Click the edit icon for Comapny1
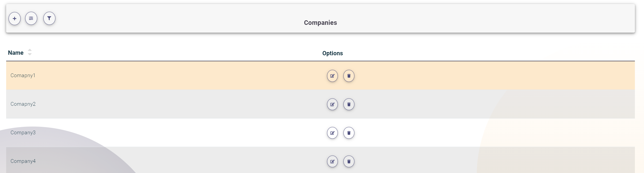Image resolution: width=644 pixels, height=173 pixels. pyautogui.click(x=332, y=76)
